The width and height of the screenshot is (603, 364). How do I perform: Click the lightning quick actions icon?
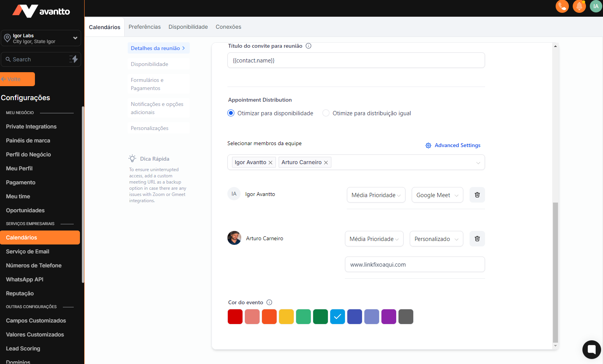(73, 59)
